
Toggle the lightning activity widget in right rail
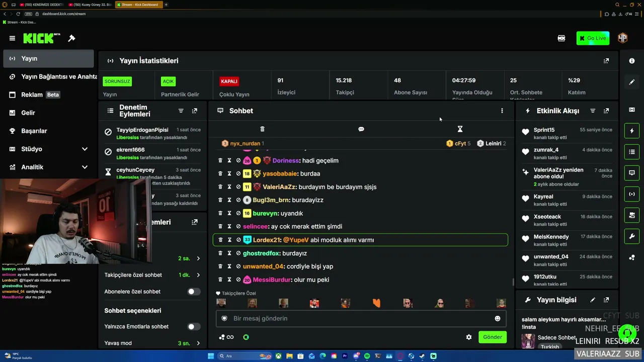click(x=632, y=131)
